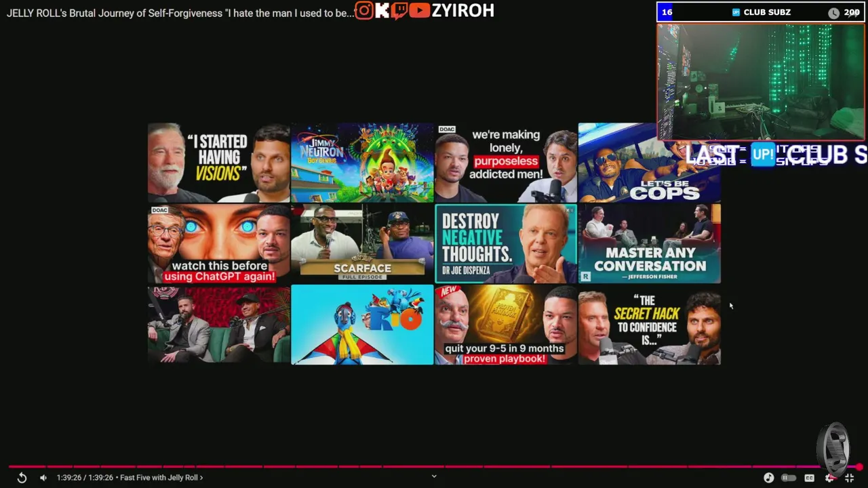Exit fullscreen mode

(849, 478)
